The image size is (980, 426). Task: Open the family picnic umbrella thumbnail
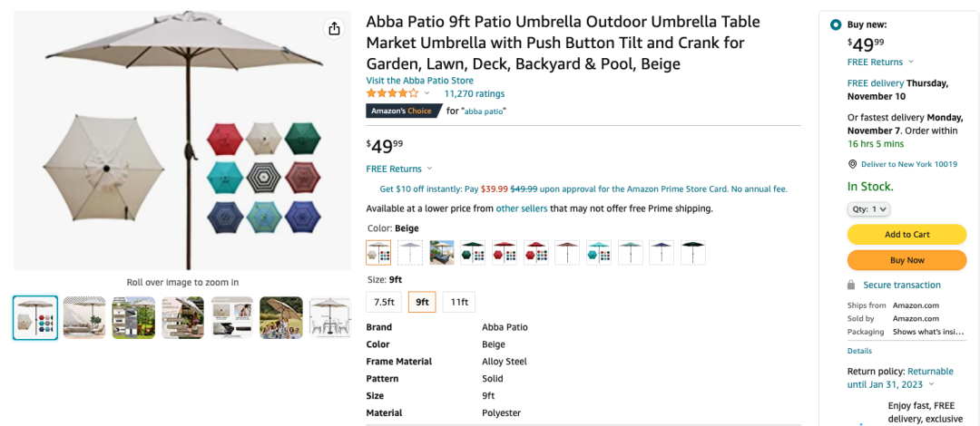click(x=280, y=318)
